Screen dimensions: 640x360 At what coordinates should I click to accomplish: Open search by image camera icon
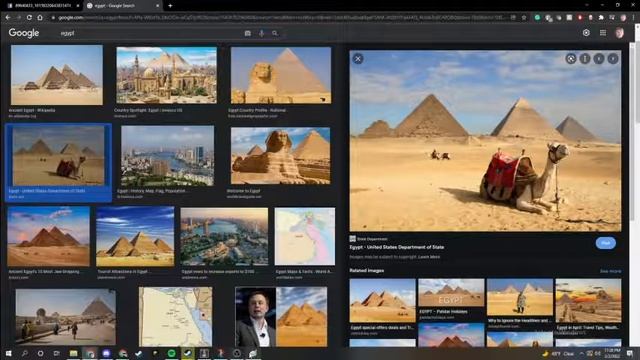[x=247, y=33]
